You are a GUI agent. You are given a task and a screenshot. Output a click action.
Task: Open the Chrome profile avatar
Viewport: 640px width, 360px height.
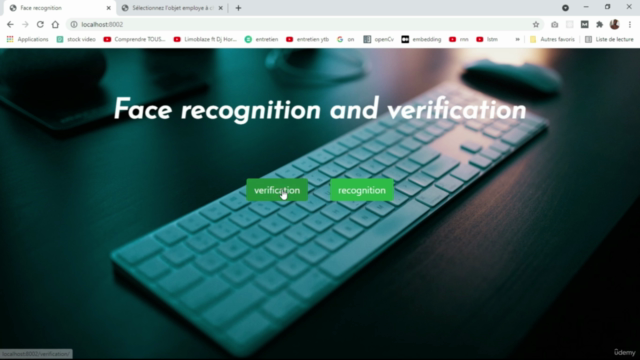click(615, 24)
